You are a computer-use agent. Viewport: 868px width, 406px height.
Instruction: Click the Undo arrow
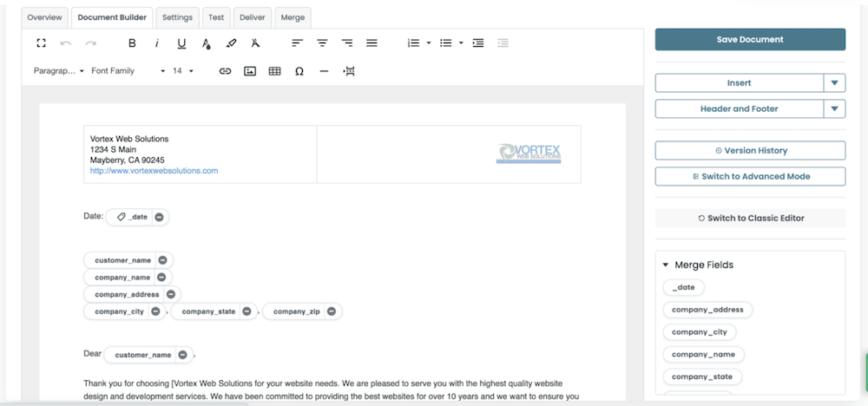(65, 43)
